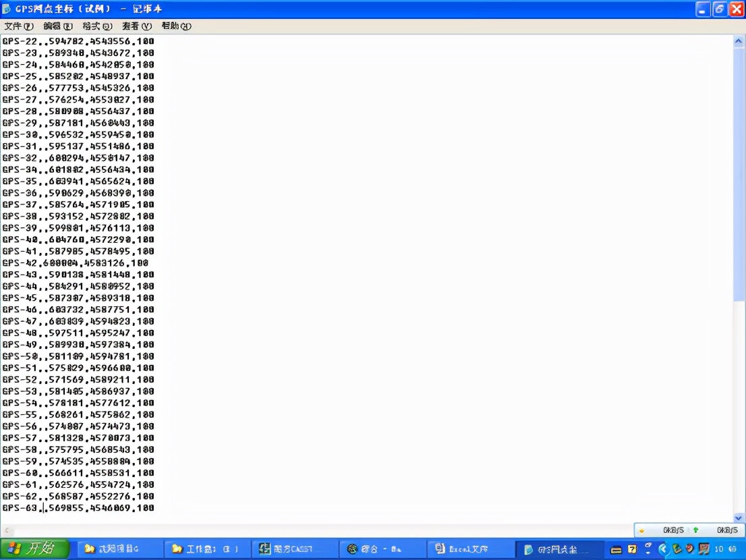The image size is (746, 560).
Task: Click the tray expand arrow icon
Action: click(662, 549)
